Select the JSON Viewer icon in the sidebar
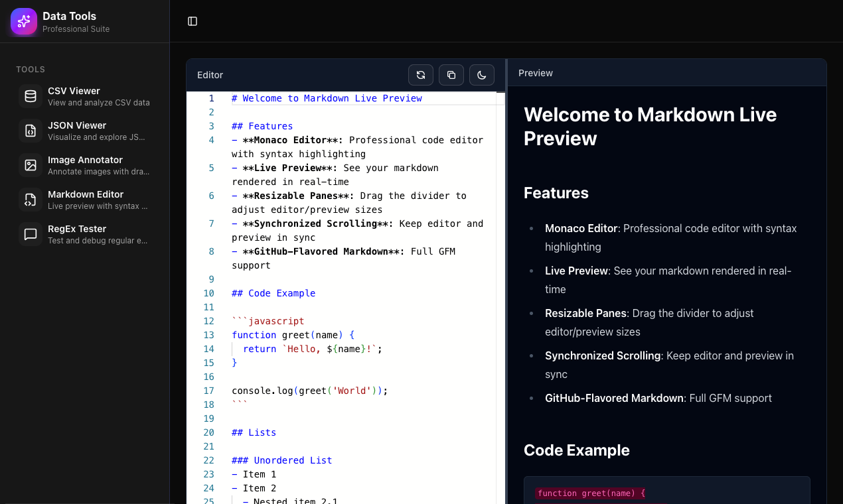The image size is (843, 504). click(x=30, y=130)
